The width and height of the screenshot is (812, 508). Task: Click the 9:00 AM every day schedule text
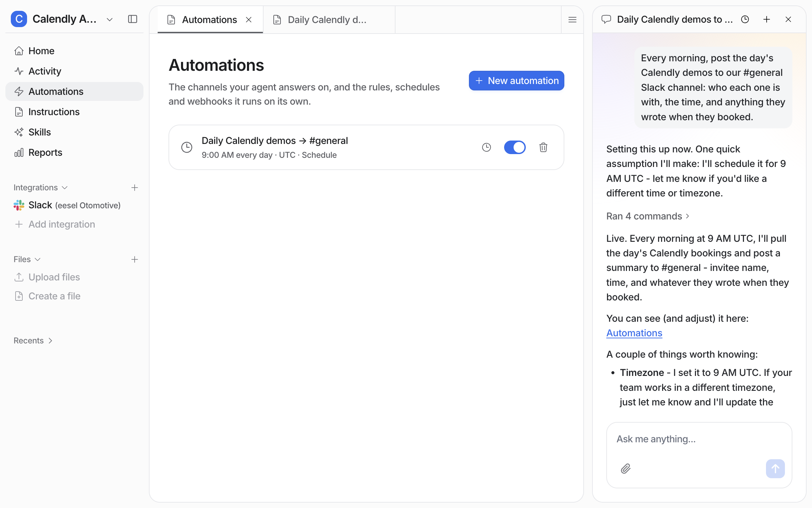tap(237, 155)
